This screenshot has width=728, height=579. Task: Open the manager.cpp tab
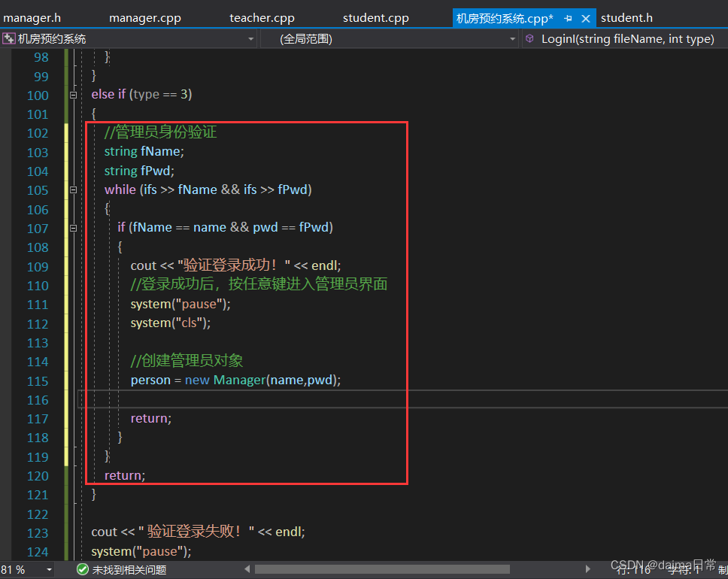(x=145, y=18)
